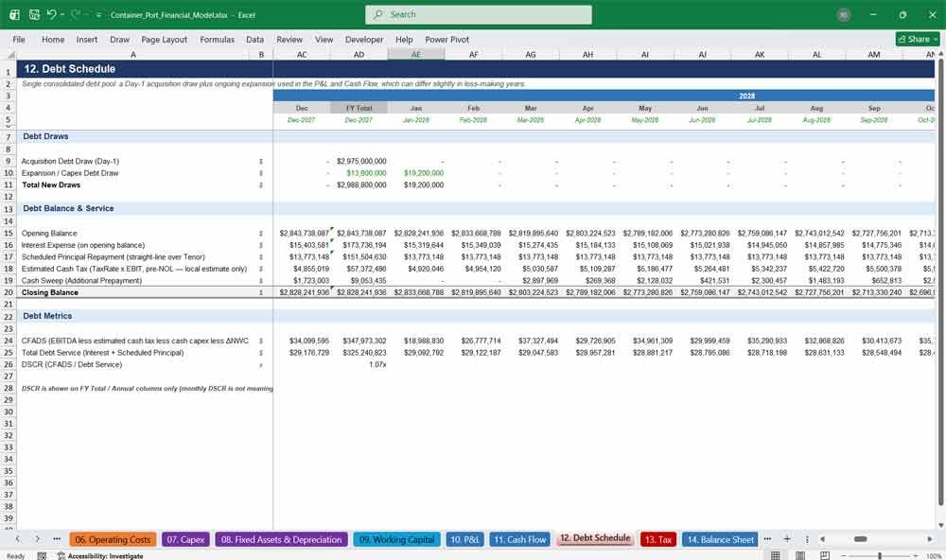Viewport: 946px width, 560px height.
Task: Open the Formulas ribbon tab
Action: point(218,39)
